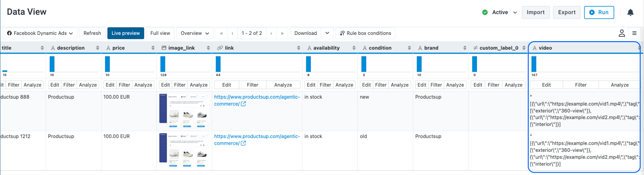
Task: Click Edit under the brand column
Action: (x=422, y=85)
